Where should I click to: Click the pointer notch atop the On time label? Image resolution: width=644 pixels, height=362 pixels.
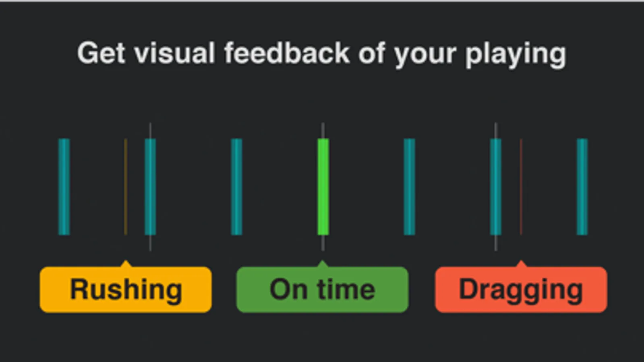pyautogui.click(x=322, y=263)
